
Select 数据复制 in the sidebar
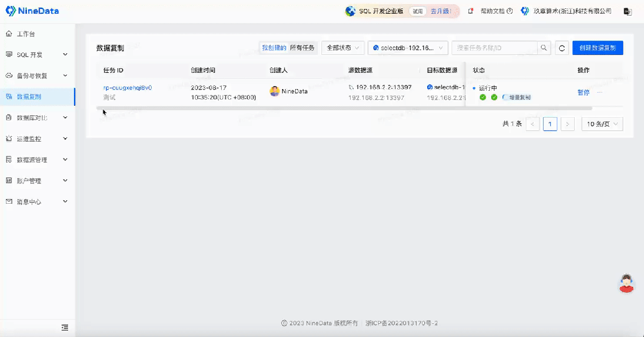pos(38,97)
